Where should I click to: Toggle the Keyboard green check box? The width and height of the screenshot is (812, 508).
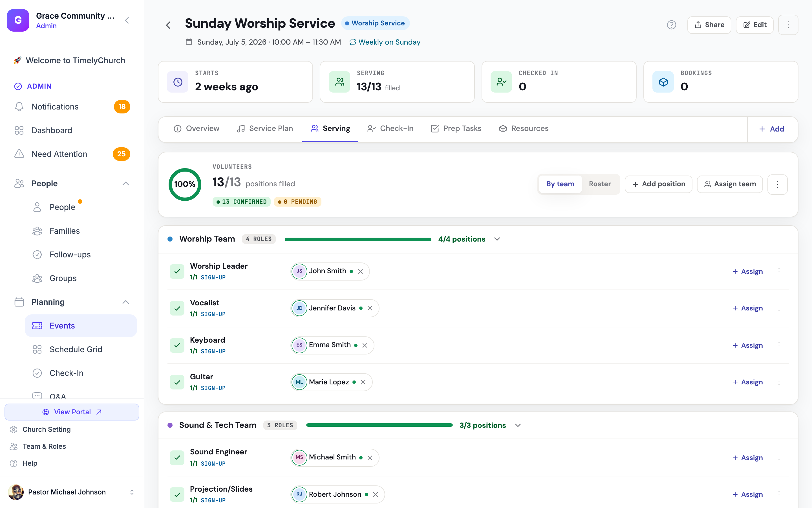[177, 345]
